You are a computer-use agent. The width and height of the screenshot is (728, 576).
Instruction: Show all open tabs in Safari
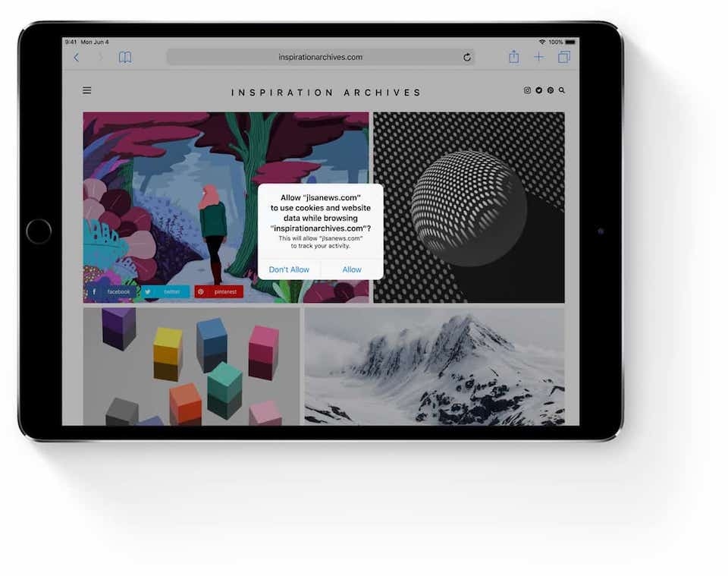point(563,56)
